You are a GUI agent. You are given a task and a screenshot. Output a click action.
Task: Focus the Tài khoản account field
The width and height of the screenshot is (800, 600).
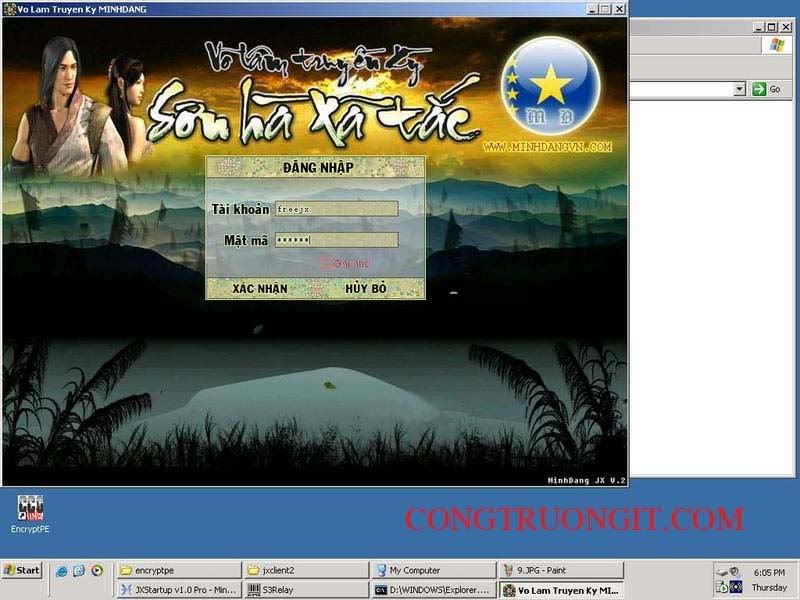[x=337, y=209]
